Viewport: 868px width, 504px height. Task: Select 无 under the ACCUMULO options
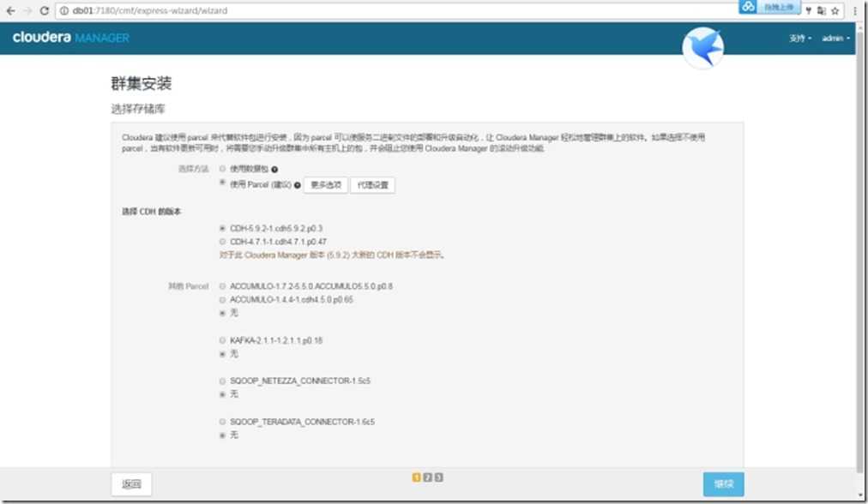(x=222, y=313)
